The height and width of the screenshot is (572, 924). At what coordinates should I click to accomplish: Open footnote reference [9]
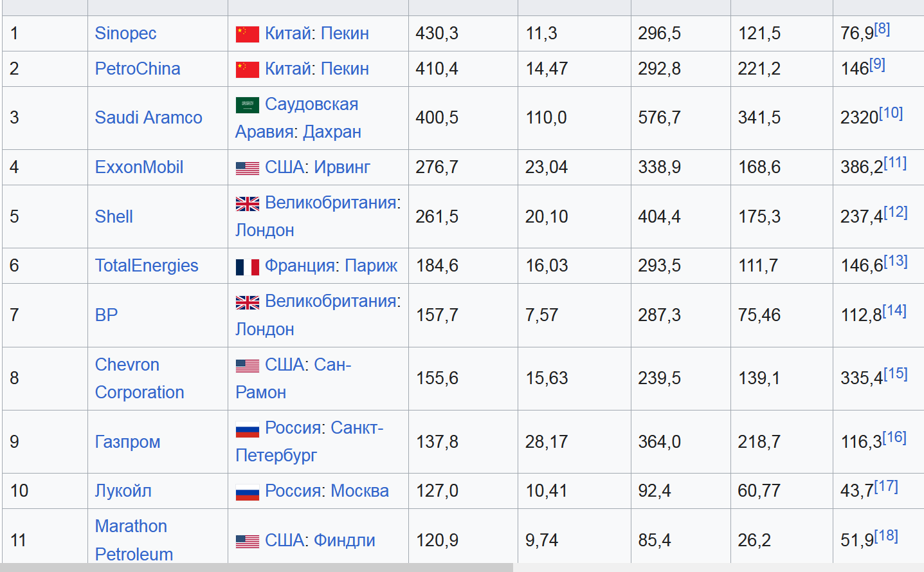(878, 64)
